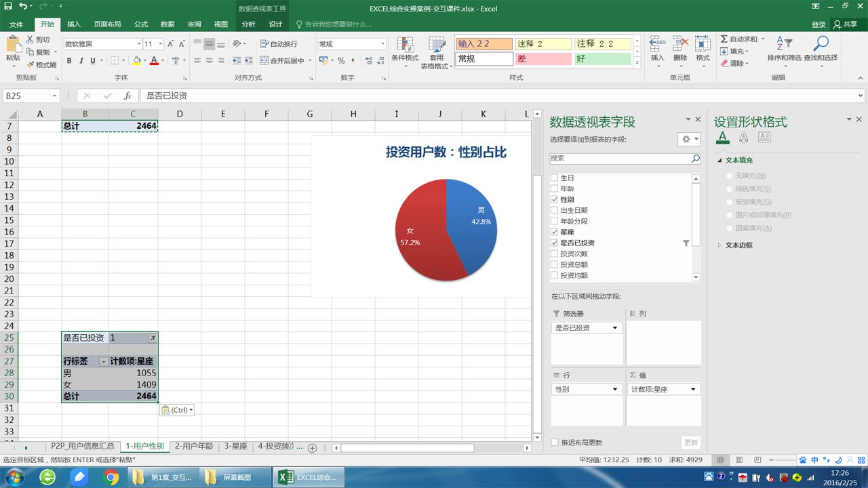868x488 pixels.
Task: Check the 年龄 field checkbox
Action: click(x=554, y=188)
